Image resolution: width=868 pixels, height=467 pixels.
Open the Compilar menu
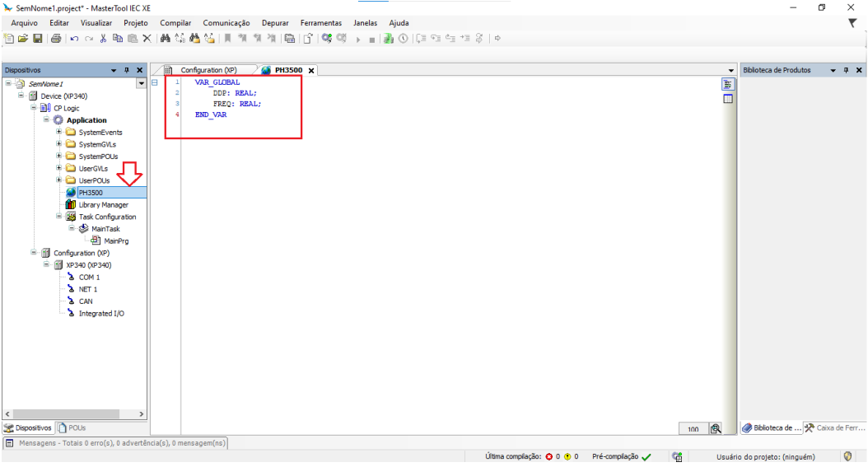click(175, 23)
